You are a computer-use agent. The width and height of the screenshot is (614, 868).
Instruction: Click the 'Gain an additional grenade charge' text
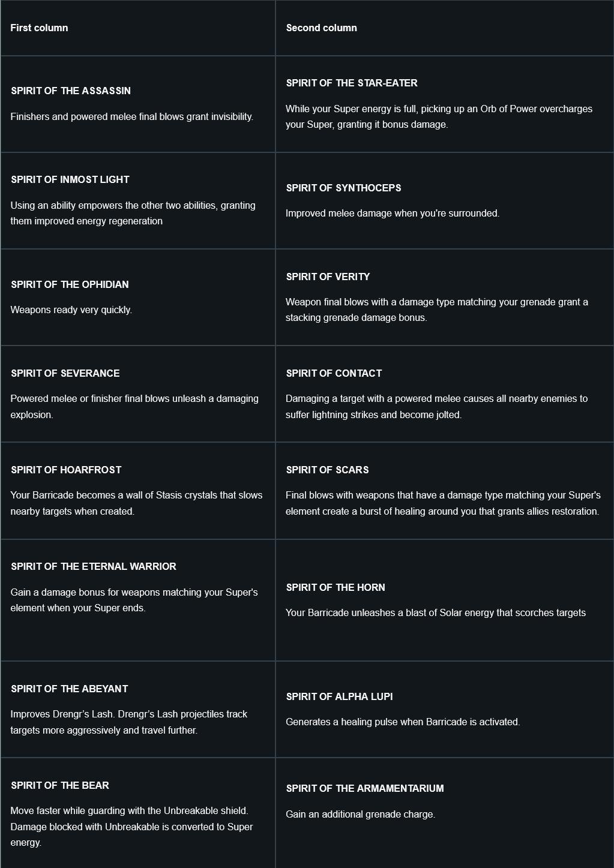coord(360,814)
